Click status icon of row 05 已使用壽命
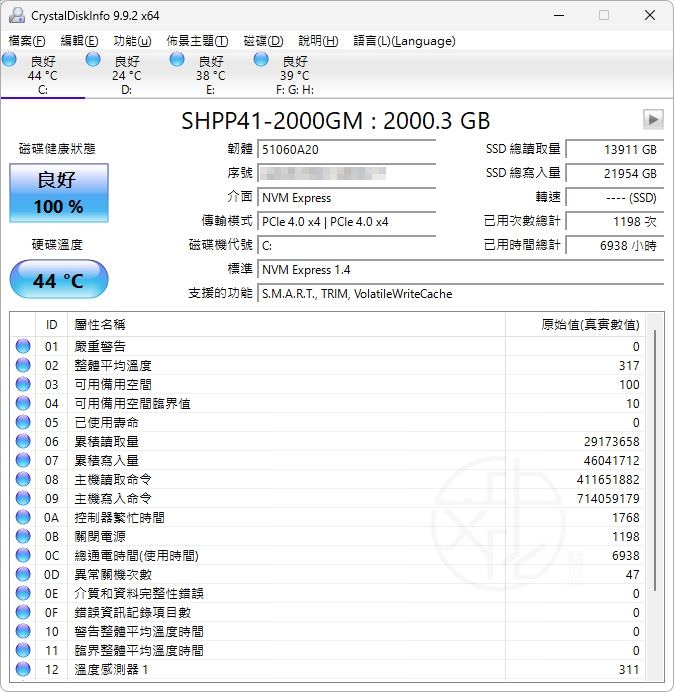This screenshot has width=674, height=692. click(23, 422)
